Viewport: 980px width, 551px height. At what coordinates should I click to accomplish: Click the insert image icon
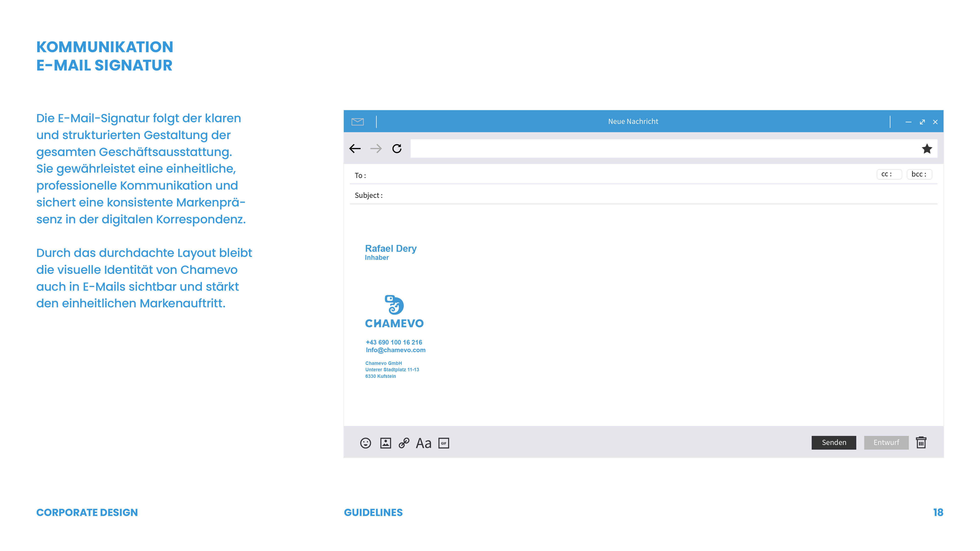pos(385,443)
